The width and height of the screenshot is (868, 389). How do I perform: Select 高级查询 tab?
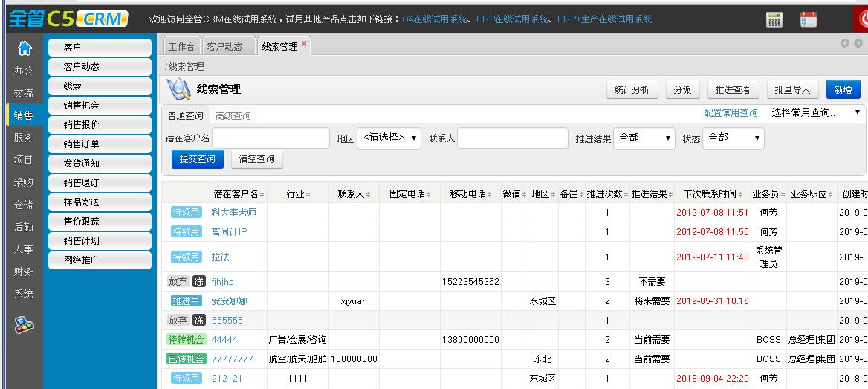pyautogui.click(x=233, y=116)
